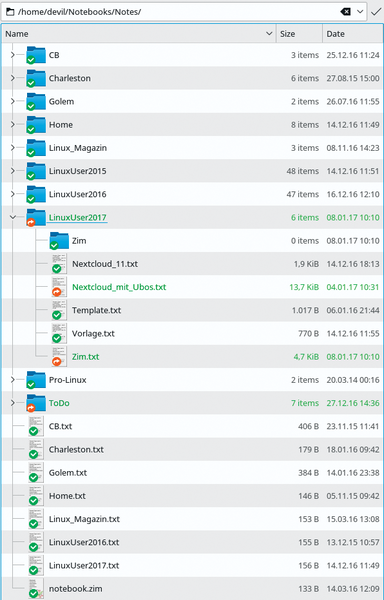This screenshot has width=384, height=600.
Task: Confirm the path with the checkmark icon
Action: pos(376,12)
